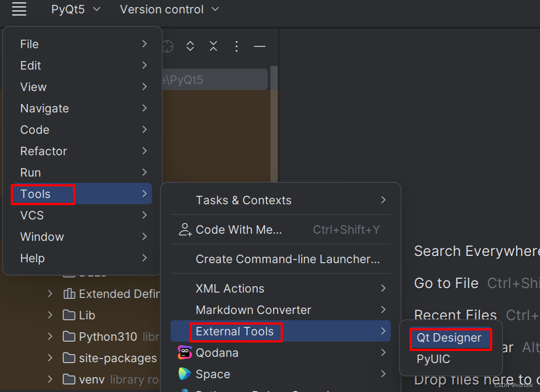The width and height of the screenshot is (540, 392).
Task: Choose Create Command-line Launcher...
Action: pos(281,259)
